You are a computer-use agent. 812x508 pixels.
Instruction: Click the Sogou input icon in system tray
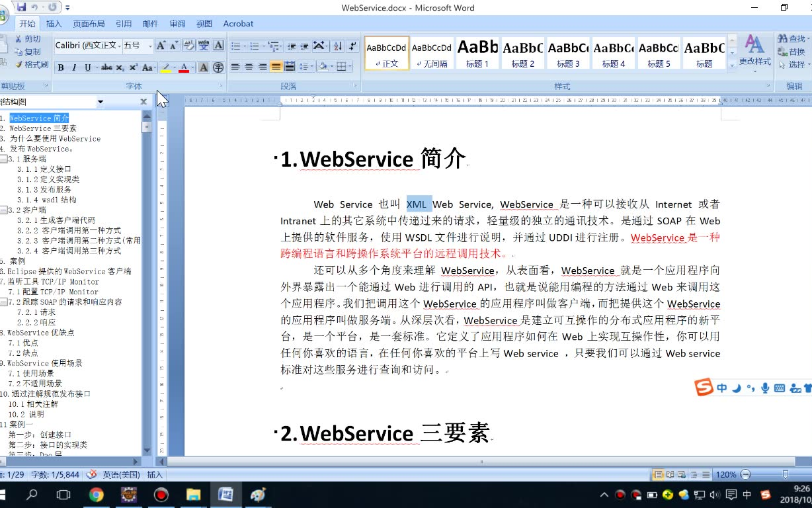pyautogui.click(x=764, y=495)
